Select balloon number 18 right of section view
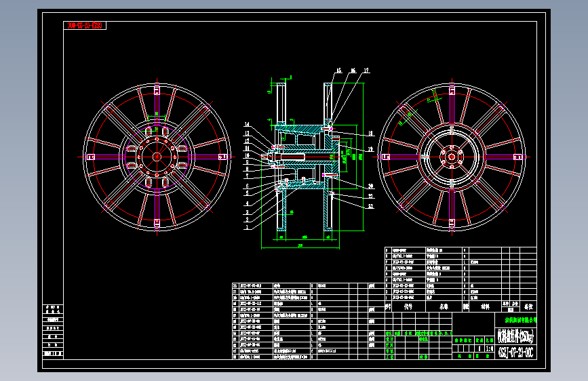588x381 pixels. [x=370, y=133]
